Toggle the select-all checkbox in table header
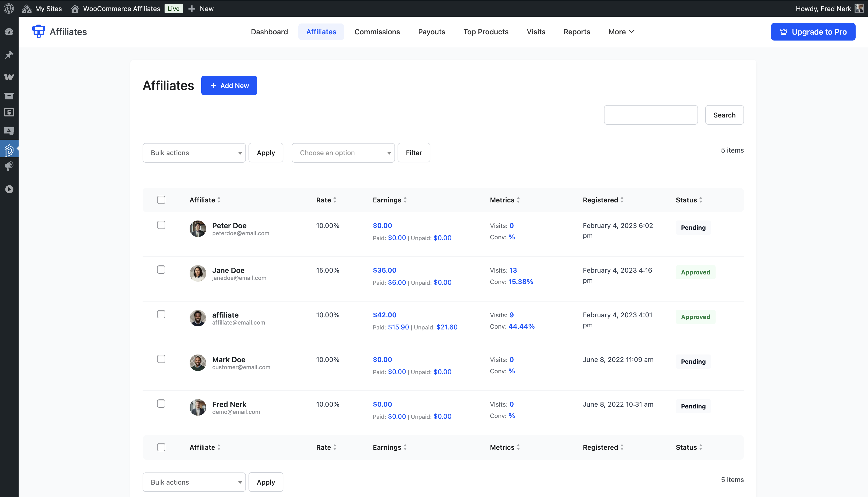Viewport: 868px width, 497px height. [161, 200]
